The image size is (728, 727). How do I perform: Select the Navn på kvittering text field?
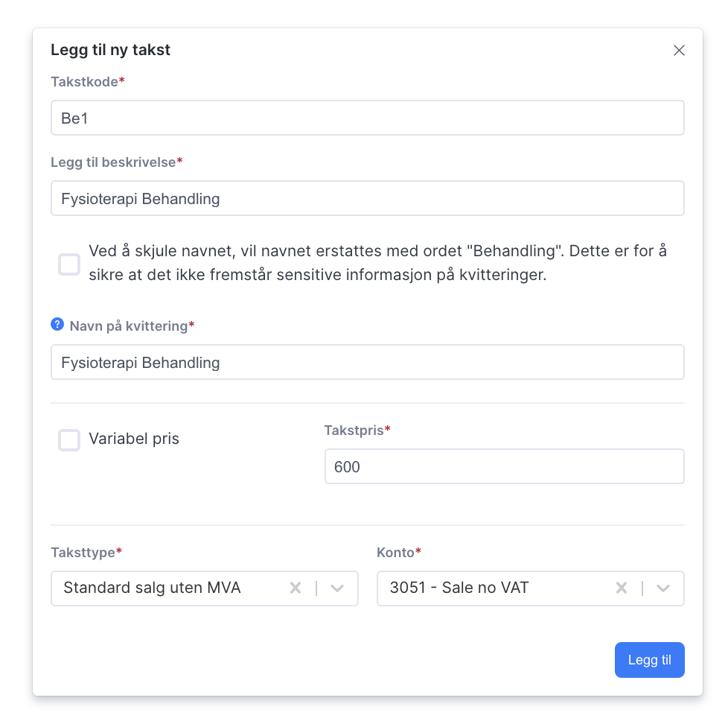pos(367,362)
